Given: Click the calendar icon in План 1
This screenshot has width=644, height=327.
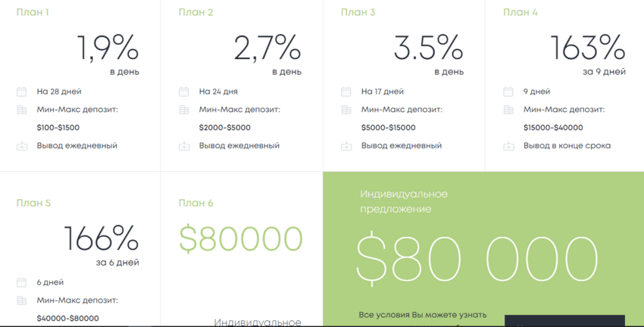Looking at the screenshot, I should point(21,92).
